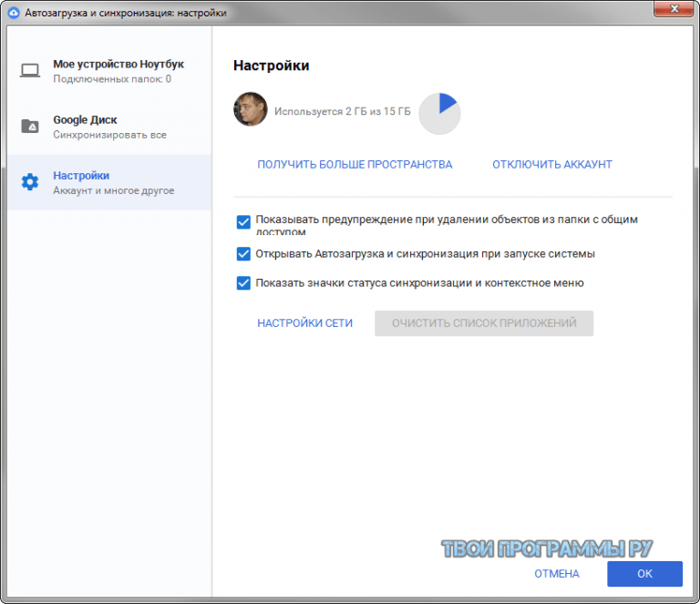Open the Мое устройство Ноутбук section
Viewport: 700px width, 604px height.
point(118,65)
